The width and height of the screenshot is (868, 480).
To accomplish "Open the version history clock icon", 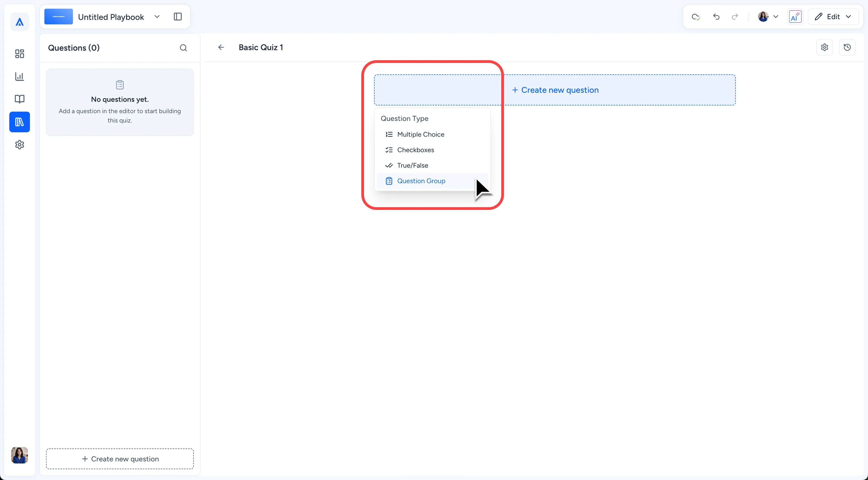I will pyautogui.click(x=847, y=47).
